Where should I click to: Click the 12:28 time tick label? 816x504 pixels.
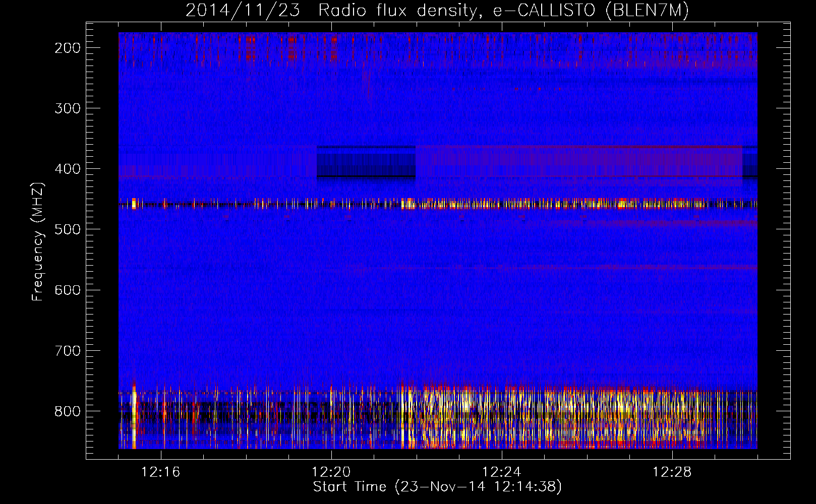click(x=672, y=472)
